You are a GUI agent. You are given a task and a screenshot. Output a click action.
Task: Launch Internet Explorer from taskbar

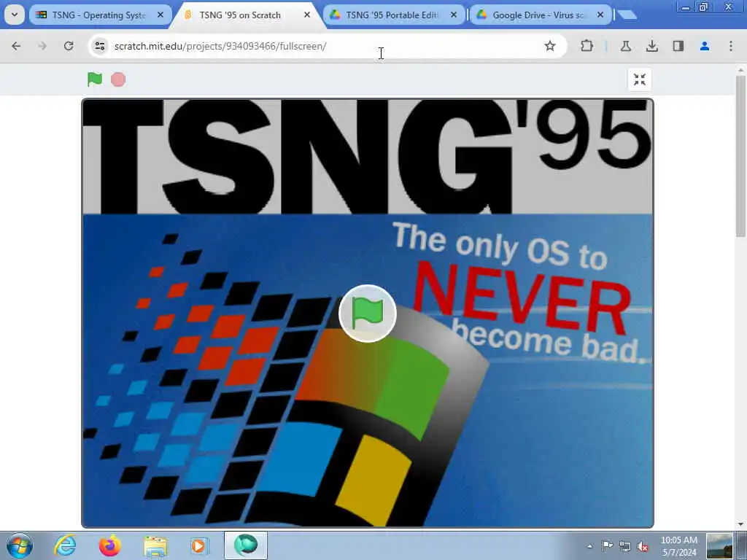65,545
